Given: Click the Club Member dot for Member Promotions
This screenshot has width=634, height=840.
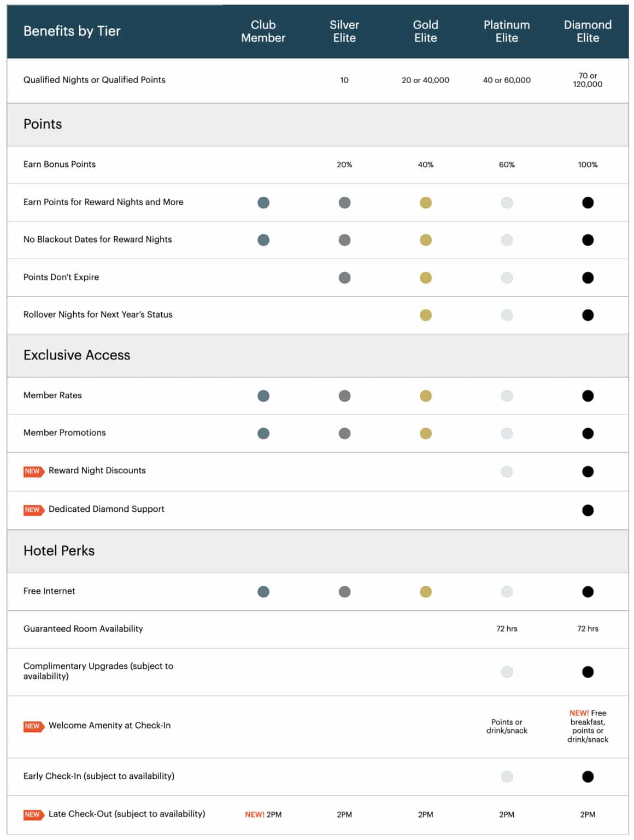Looking at the screenshot, I should 263,434.
